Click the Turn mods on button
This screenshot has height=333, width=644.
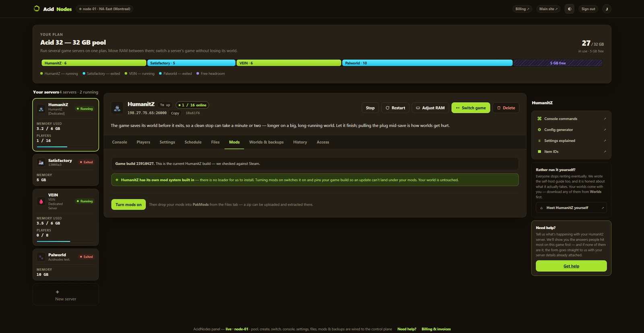coord(128,205)
